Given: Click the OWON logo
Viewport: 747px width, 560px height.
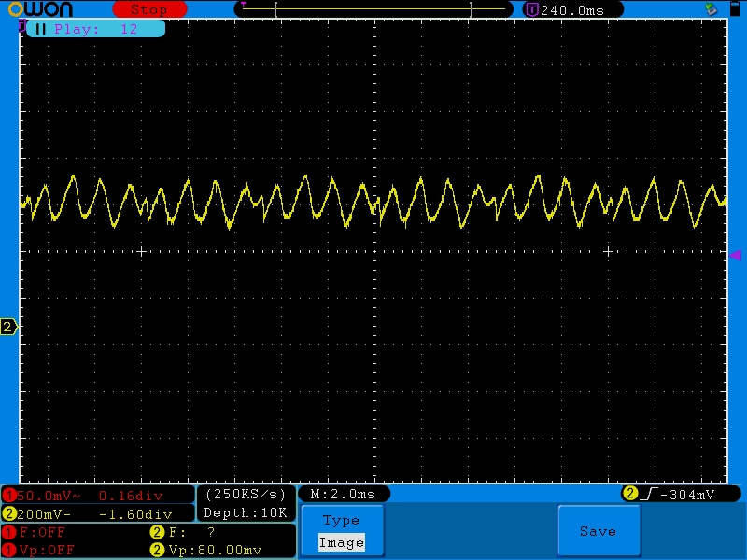Looking at the screenshot, I should (x=40, y=9).
